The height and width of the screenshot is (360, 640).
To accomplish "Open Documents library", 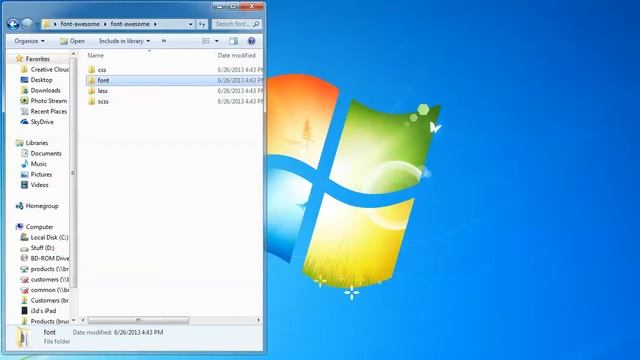I will coord(45,153).
